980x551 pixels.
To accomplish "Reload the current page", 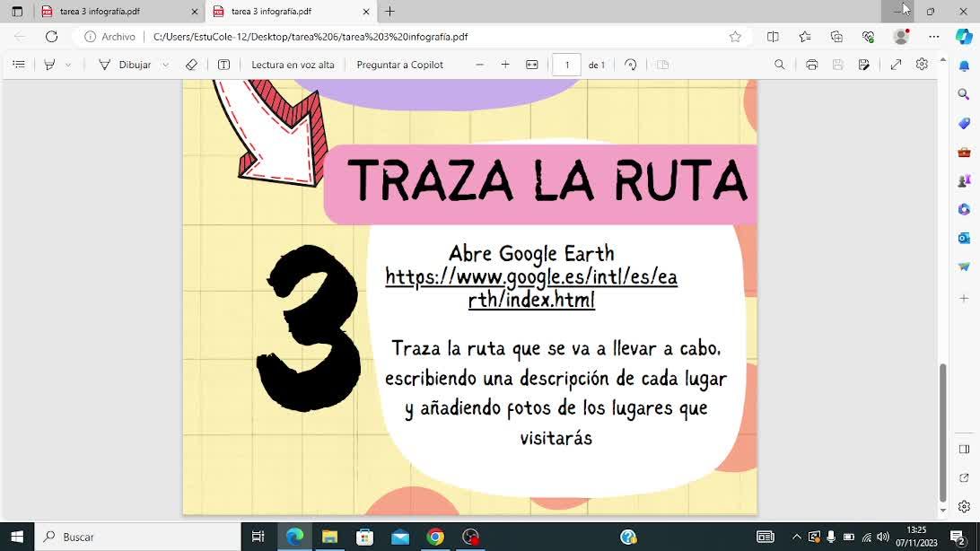I will coord(51,37).
